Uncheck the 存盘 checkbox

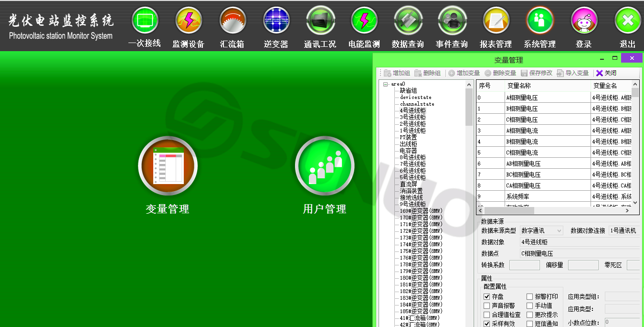[x=487, y=297]
